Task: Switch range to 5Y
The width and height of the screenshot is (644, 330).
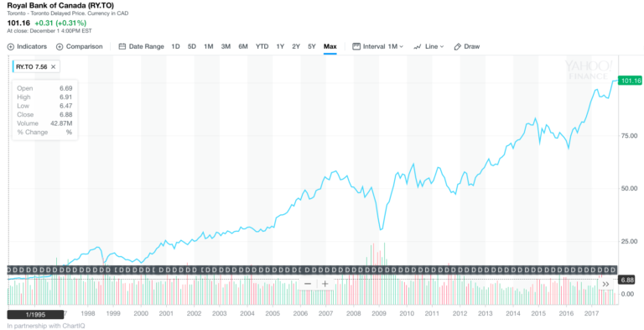Action: (312, 46)
